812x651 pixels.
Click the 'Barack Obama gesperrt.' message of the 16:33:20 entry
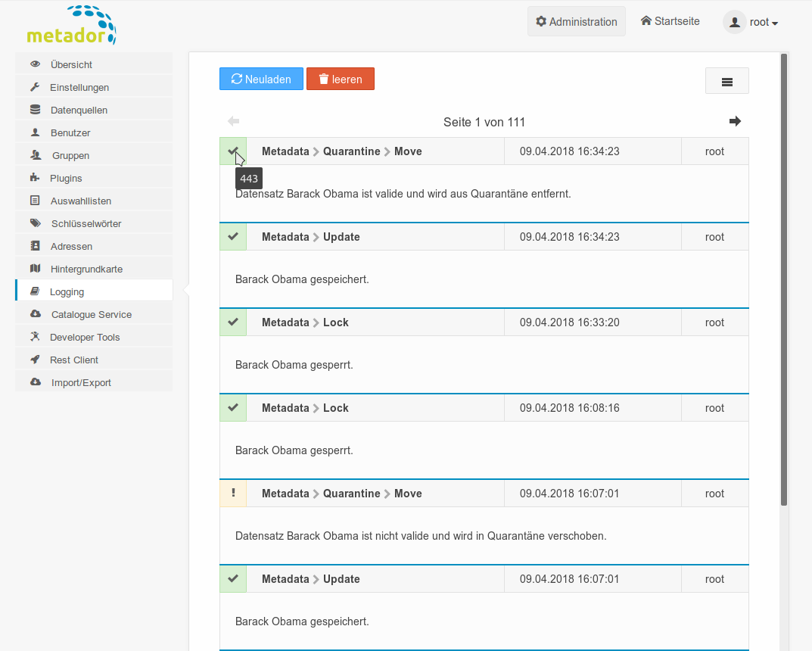(x=294, y=365)
